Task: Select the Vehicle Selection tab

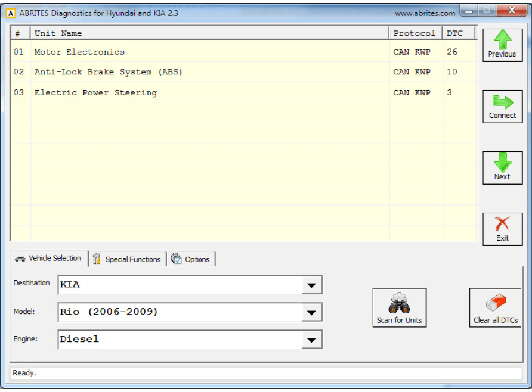Action: (49, 258)
